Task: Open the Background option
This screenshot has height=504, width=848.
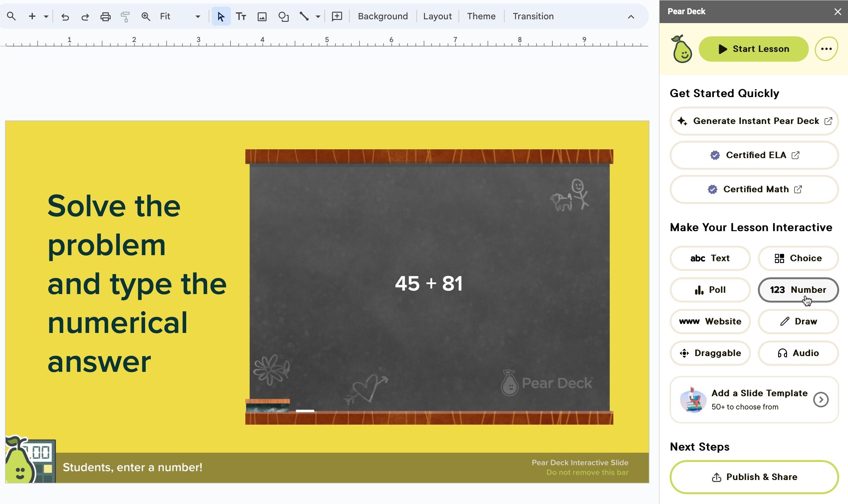Action: pyautogui.click(x=383, y=16)
